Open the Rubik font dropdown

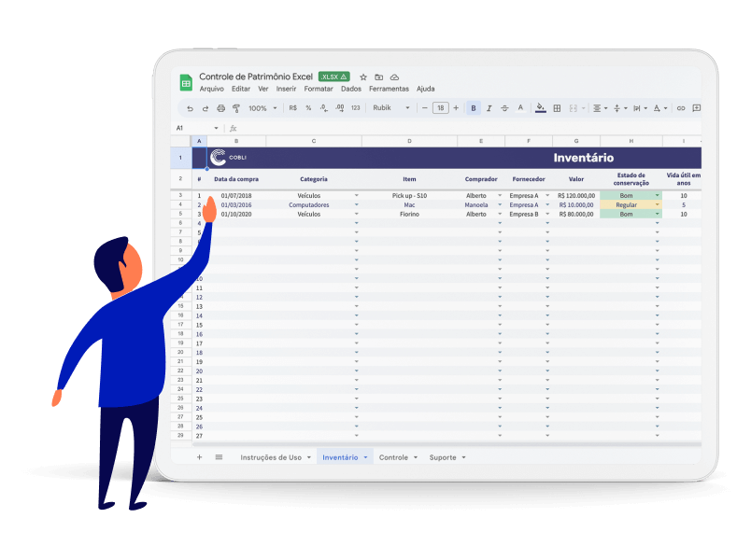(x=391, y=108)
